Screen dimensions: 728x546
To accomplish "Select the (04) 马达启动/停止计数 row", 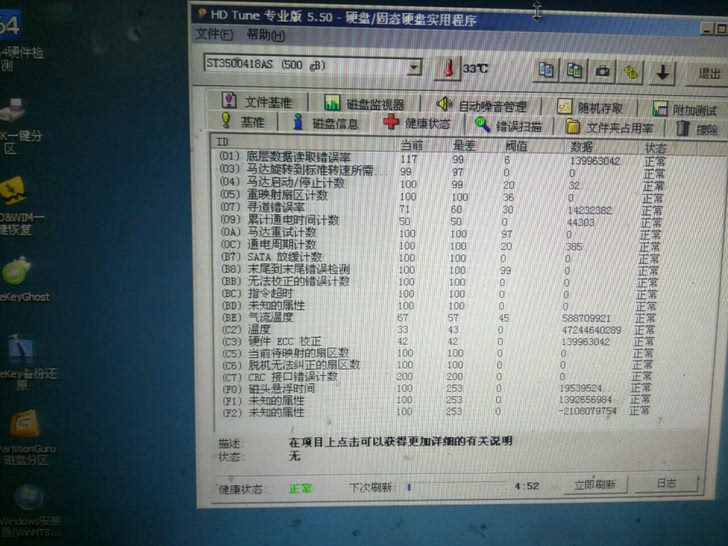I will [442, 184].
